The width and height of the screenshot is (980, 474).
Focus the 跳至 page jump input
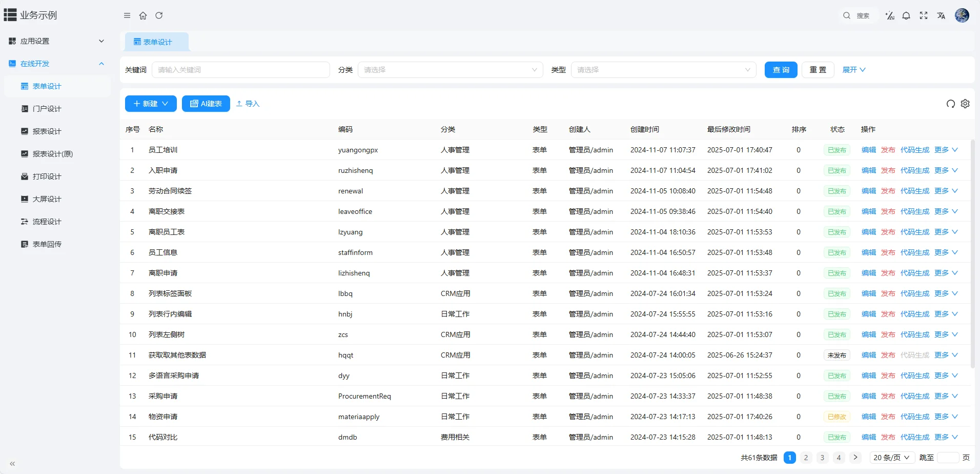(x=948, y=458)
